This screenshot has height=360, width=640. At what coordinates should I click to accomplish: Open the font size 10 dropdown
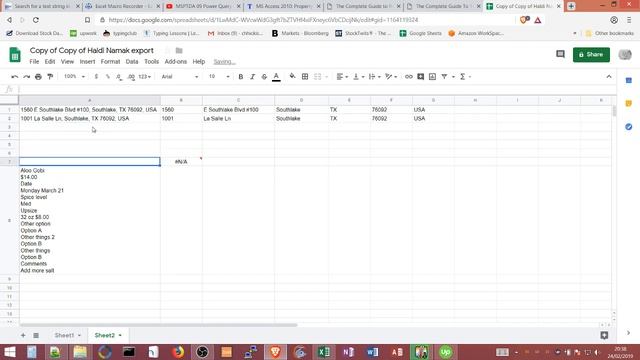point(219,77)
